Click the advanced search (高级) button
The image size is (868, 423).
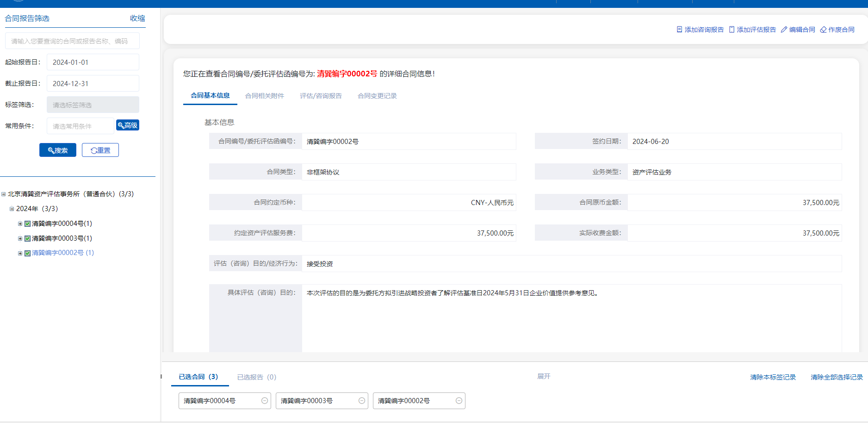[x=128, y=125]
